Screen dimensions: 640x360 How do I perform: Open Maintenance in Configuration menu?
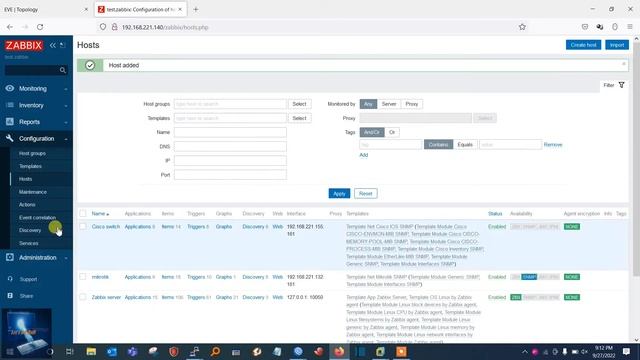[x=33, y=192]
